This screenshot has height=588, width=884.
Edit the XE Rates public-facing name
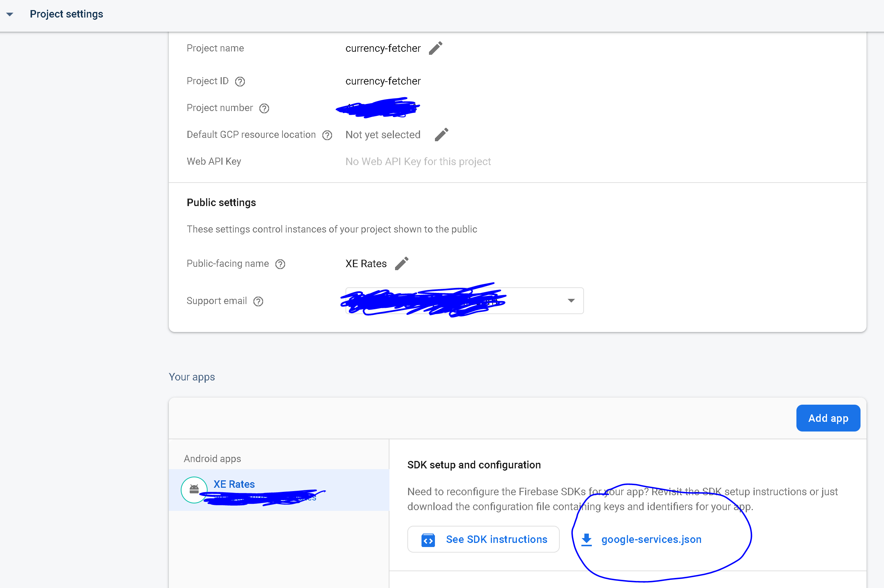pyautogui.click(x=402, y=263)
